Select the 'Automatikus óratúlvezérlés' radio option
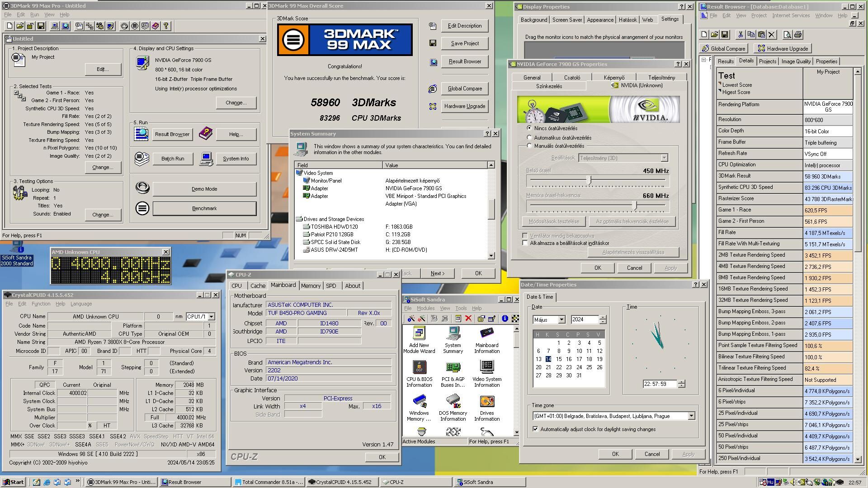 [x=529, y=137]
